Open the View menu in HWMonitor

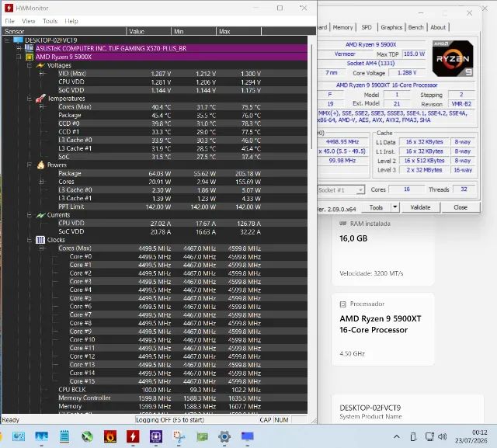click(x=29, y=21)
